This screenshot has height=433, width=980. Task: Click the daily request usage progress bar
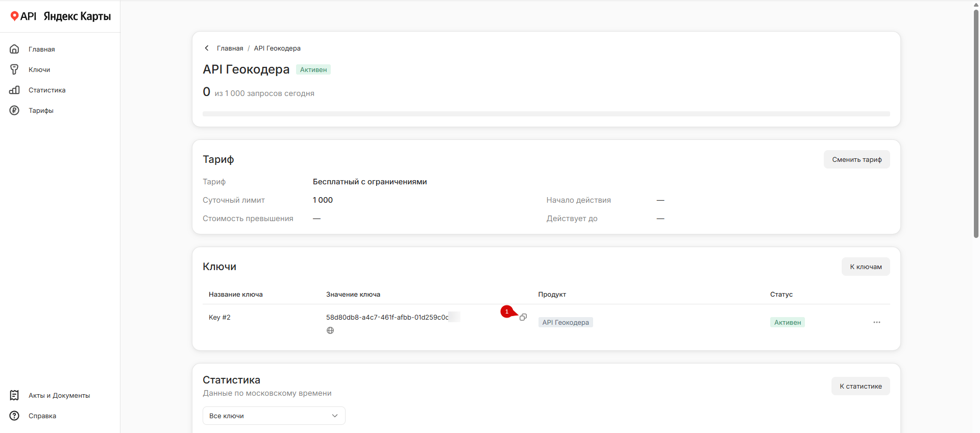(x=546, y=114)
